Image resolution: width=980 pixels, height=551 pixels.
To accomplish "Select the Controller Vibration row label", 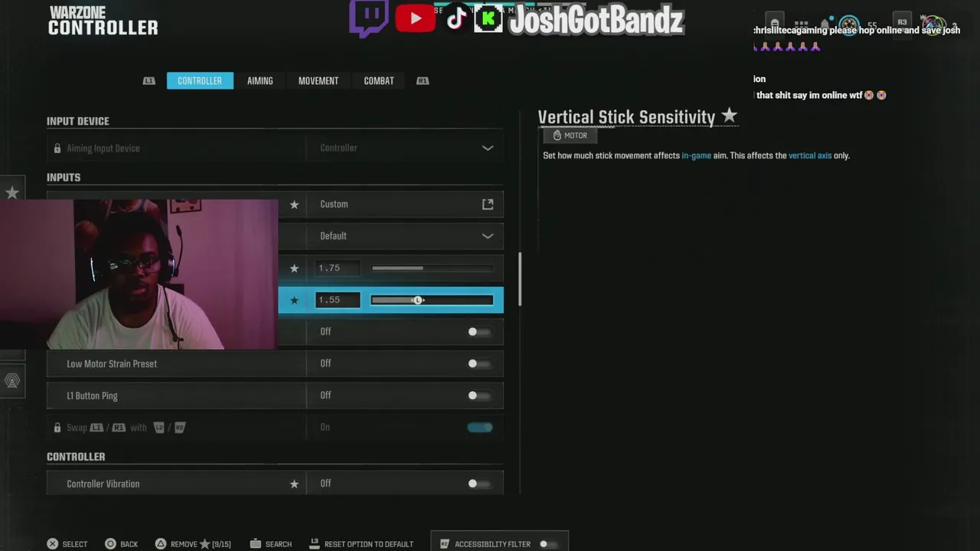I will pos(103,484).
